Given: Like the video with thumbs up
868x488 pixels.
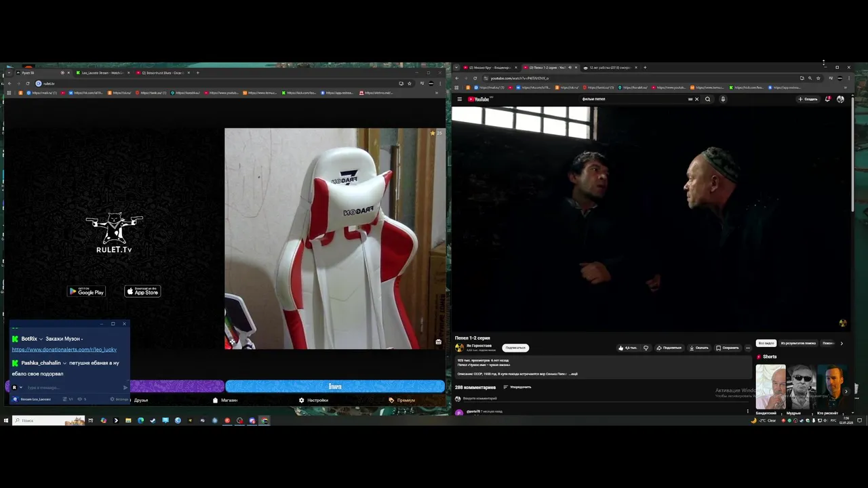Looking at the screenshot, I should [x=627, y=348].
